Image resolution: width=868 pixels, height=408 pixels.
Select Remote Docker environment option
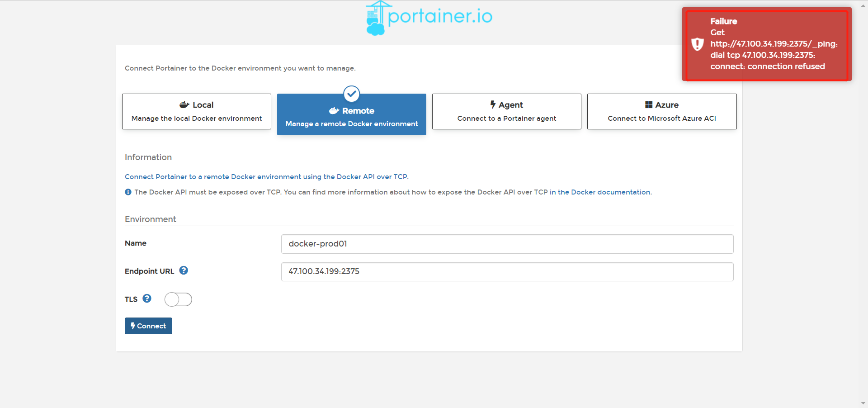point(352,114)
